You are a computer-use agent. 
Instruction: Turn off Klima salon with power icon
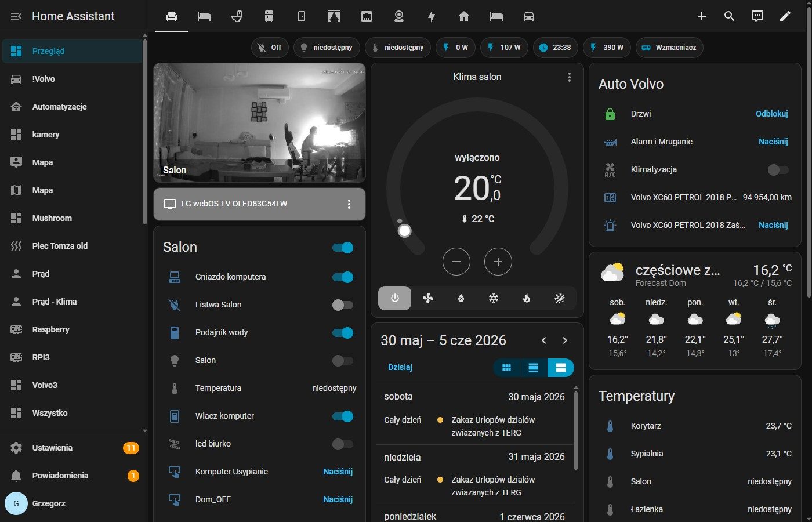click(x=395, y=298)
